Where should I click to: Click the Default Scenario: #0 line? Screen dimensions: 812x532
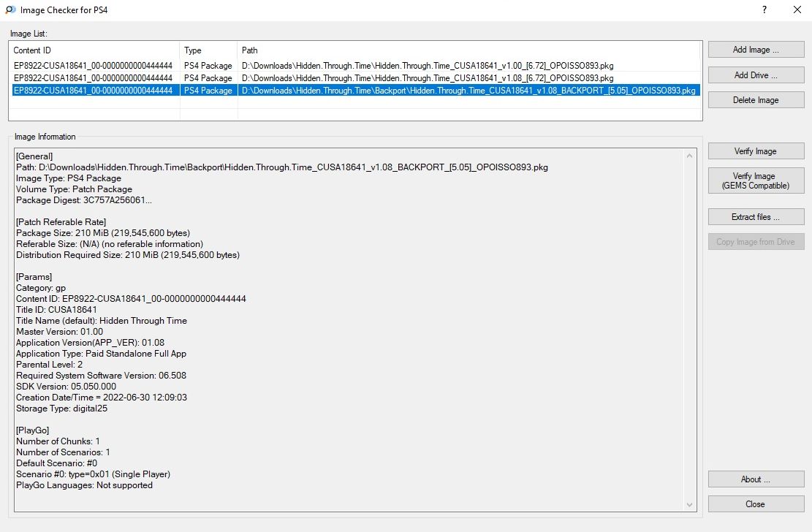(56, 463)
